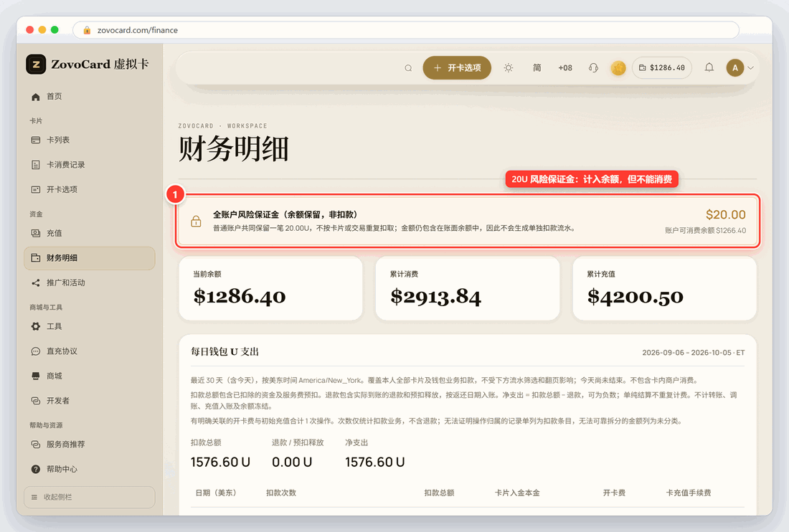Click the 退款 / 预扣释放 0.00 U value
The width and height of the screenshot is (789, 532).
tap(292, 462)
